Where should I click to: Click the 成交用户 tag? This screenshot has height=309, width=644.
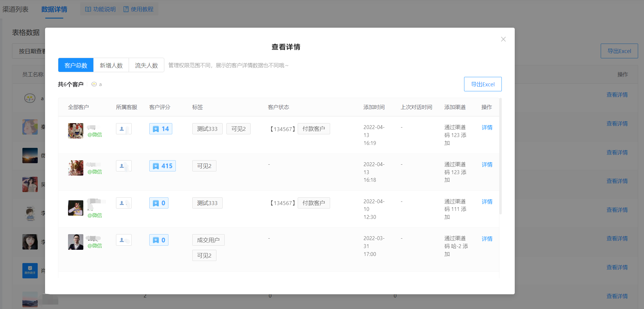[x=208, y=240]
